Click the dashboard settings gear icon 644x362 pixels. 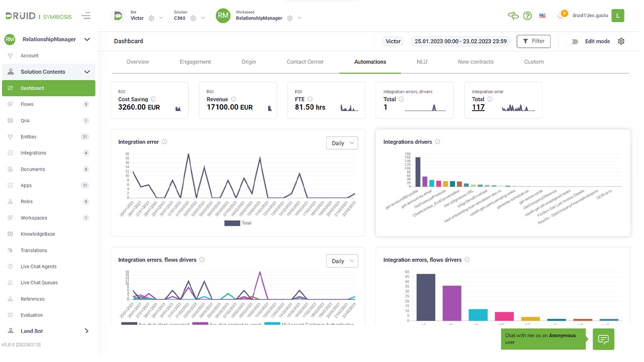pos(621,41)
